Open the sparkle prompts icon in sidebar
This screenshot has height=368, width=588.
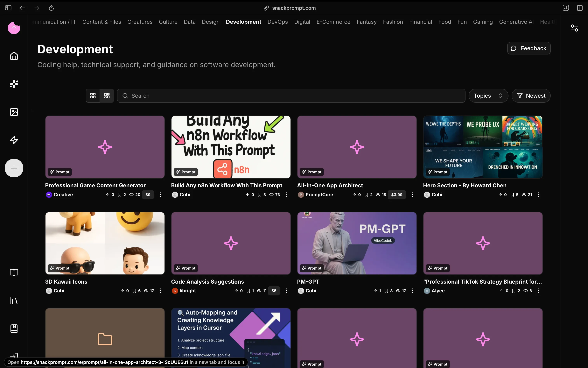coord(14,84)
